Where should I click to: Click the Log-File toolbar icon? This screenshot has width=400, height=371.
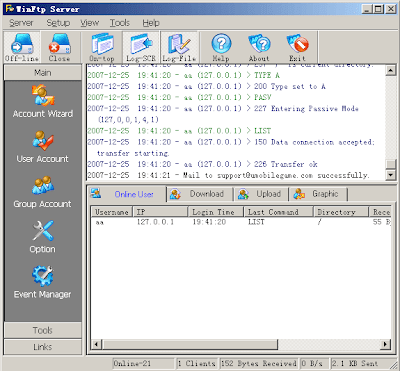[x=179, y=47]
